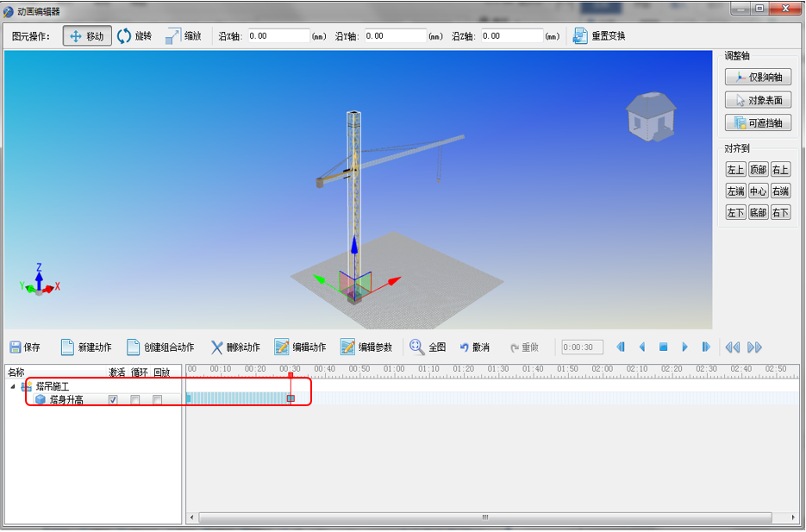Jump to the start of the animation
806x532 pixels.
pyautogui.click(x=621, y=347)
